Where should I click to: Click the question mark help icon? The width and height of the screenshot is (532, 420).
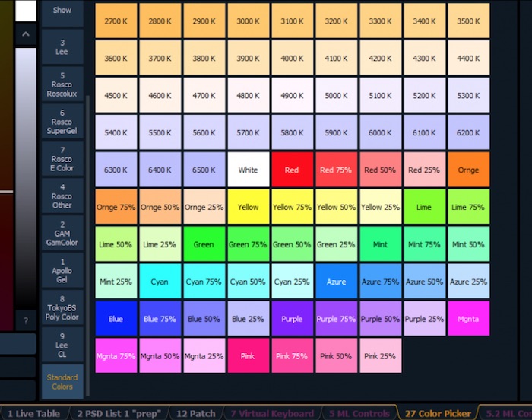(26, 321)
